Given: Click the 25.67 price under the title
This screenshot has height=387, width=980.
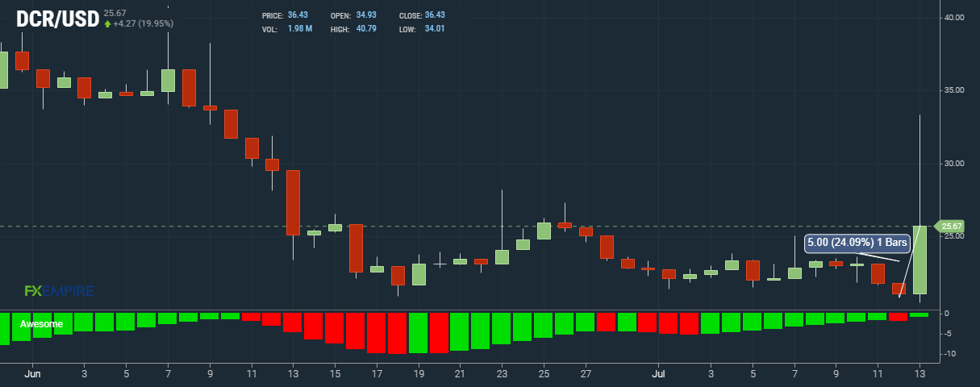Looking at the screenshot, I should (x=115, y=12).
